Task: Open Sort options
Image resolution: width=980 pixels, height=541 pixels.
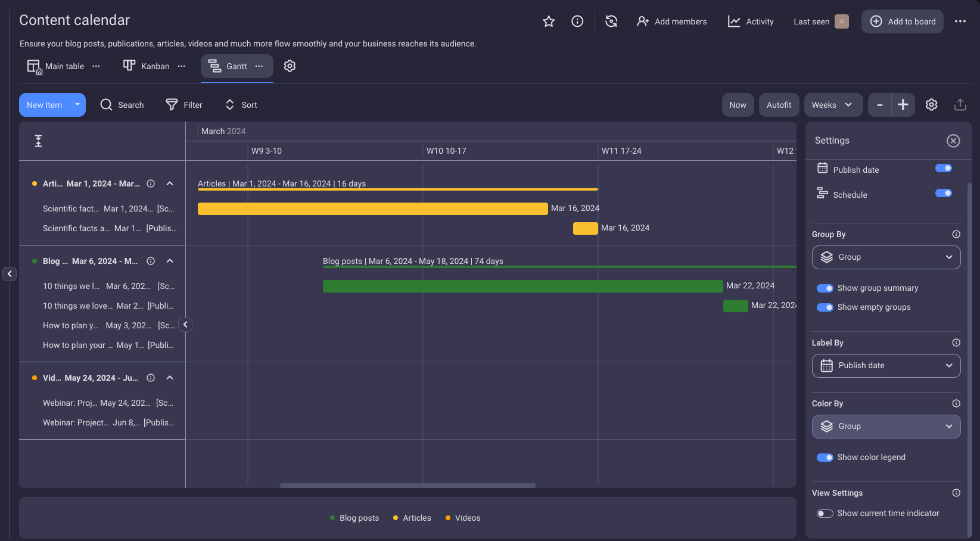Action: tap(241, 105)
